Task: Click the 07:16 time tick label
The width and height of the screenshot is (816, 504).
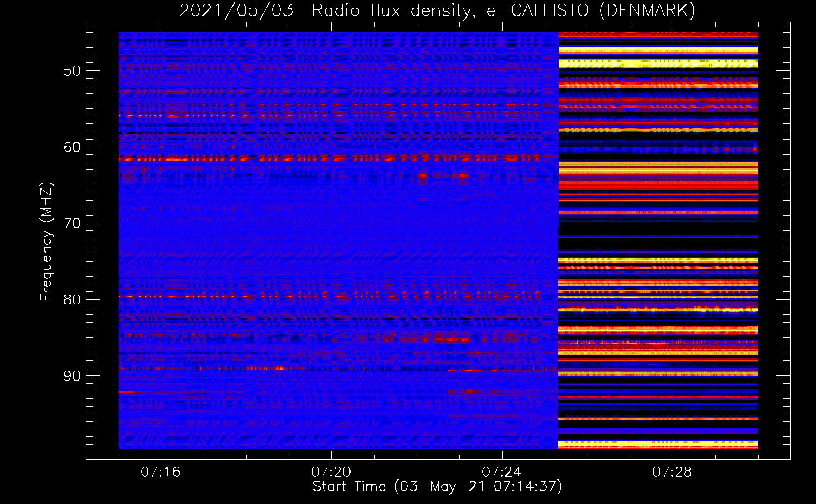Action: 161,472
